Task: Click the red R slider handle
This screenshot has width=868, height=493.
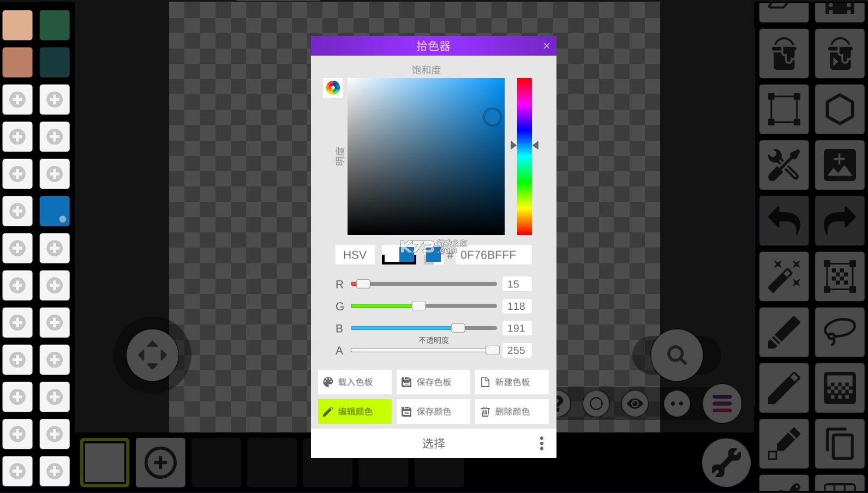Action: (363, 284)
